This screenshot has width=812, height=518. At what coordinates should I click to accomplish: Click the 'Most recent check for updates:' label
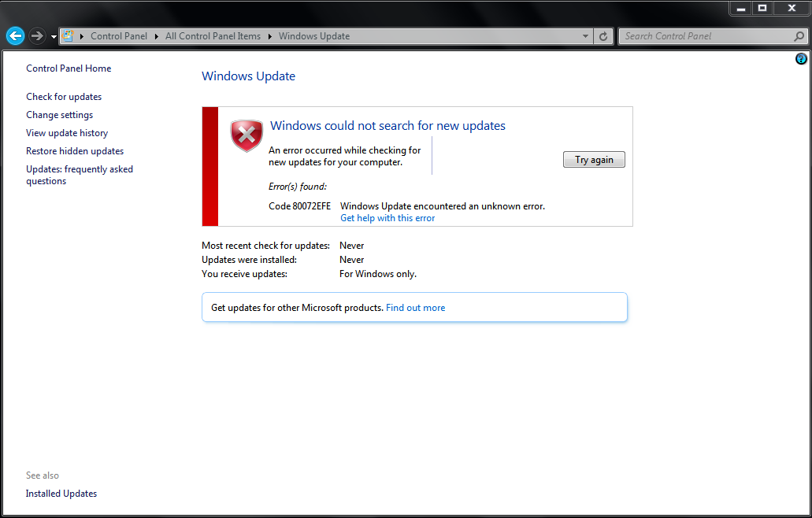tap(265, 246)
